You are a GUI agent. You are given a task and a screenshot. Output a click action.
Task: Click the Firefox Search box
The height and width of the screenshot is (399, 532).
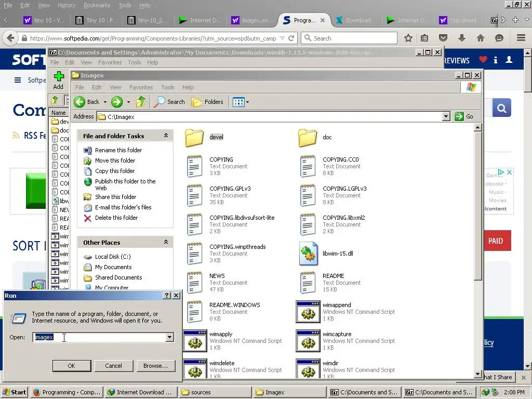point(349,38)
